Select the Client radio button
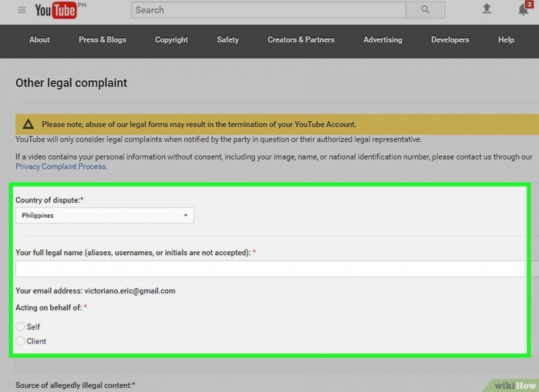Viewport: 539px width, 392px height. [20, 341]
